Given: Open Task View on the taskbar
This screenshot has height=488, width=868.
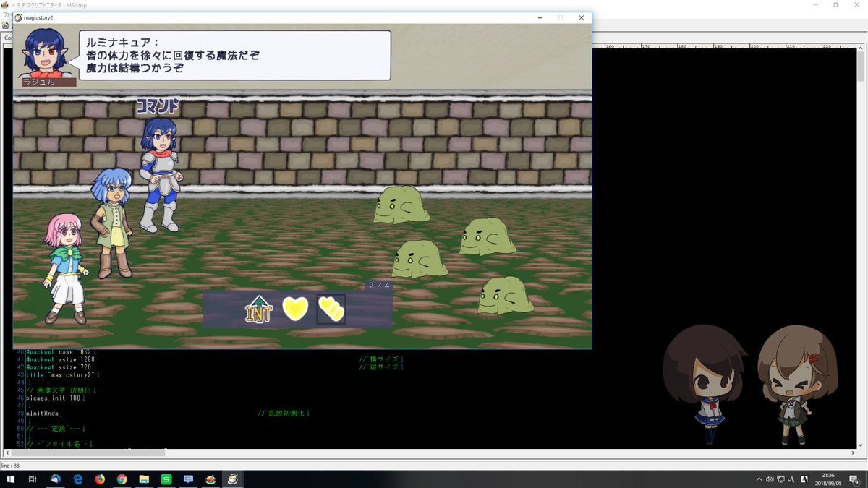Looking at the screenshot, I should (33, 479).
